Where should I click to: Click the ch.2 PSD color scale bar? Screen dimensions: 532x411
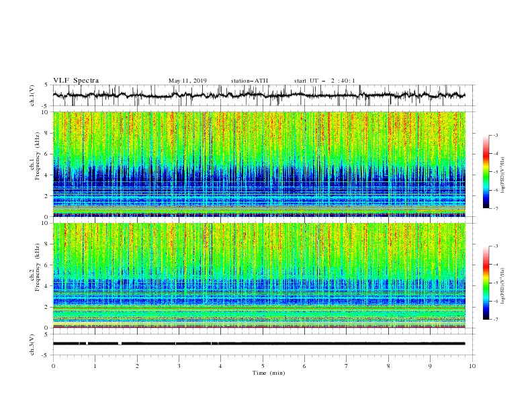[x=486, y=283]
